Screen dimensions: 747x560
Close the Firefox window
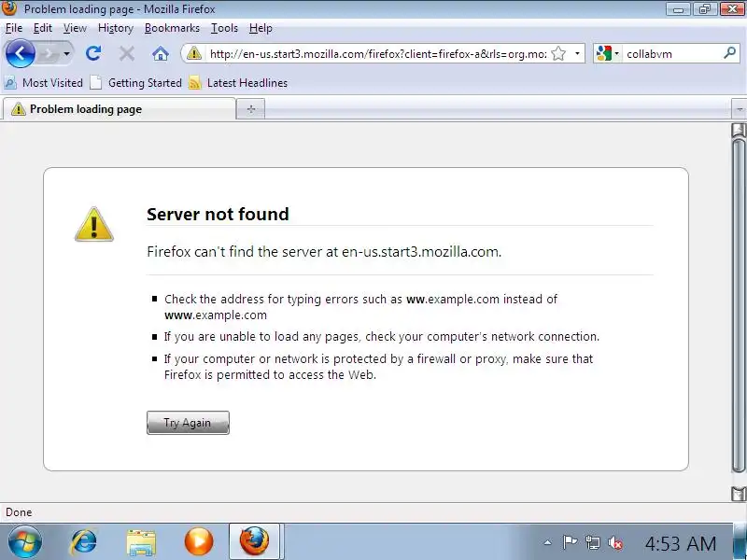732,9
